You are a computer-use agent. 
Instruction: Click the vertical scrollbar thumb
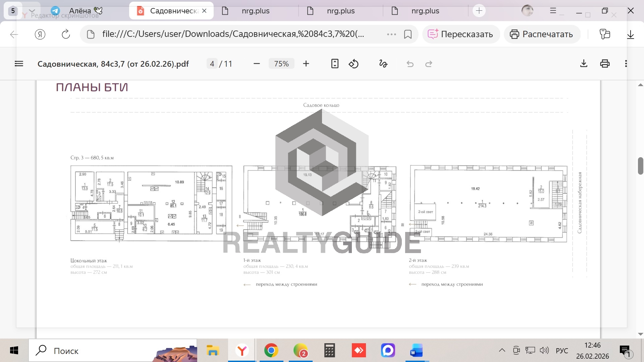640,166
